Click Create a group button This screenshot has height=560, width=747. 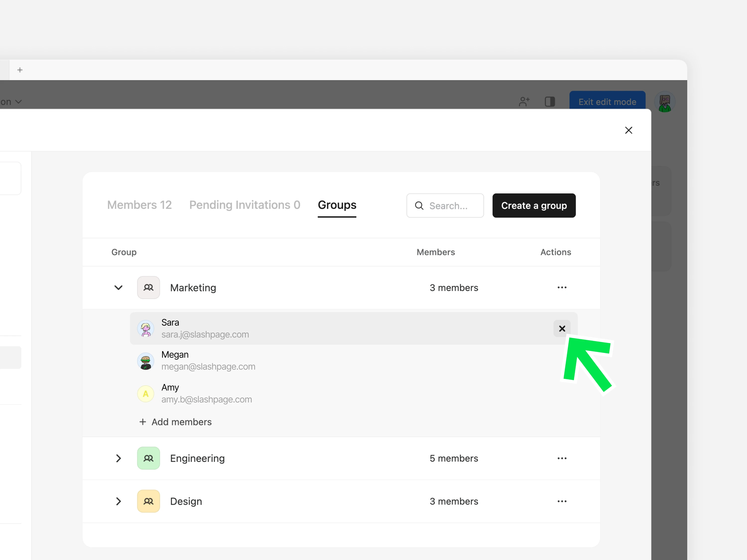[534, 206]
